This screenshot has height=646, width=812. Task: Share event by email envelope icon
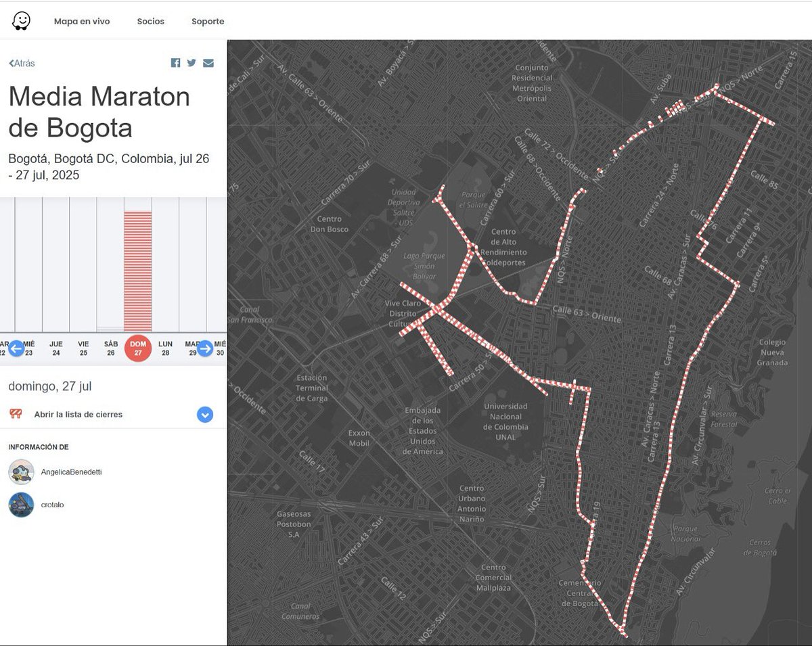point(208,63)
